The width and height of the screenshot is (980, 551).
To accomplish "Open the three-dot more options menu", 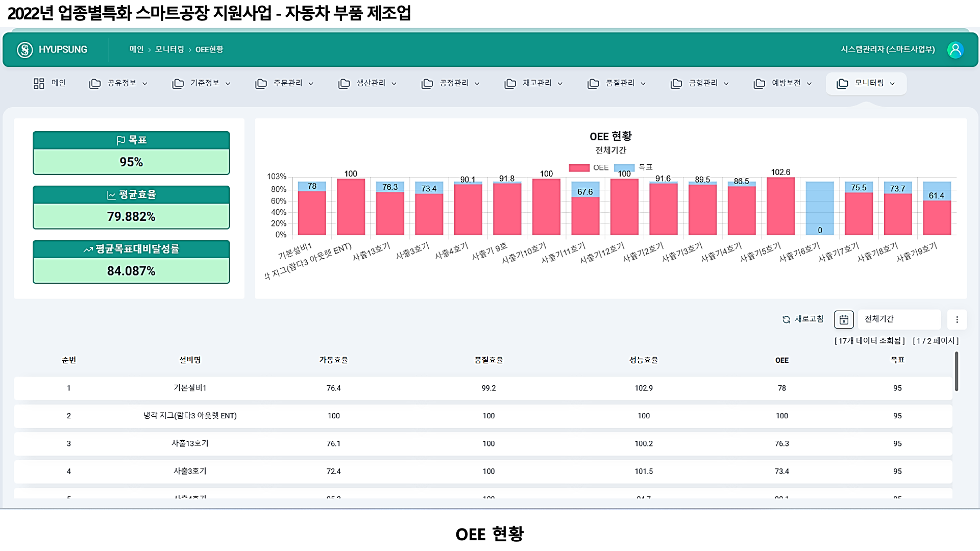I will point(957,319).
